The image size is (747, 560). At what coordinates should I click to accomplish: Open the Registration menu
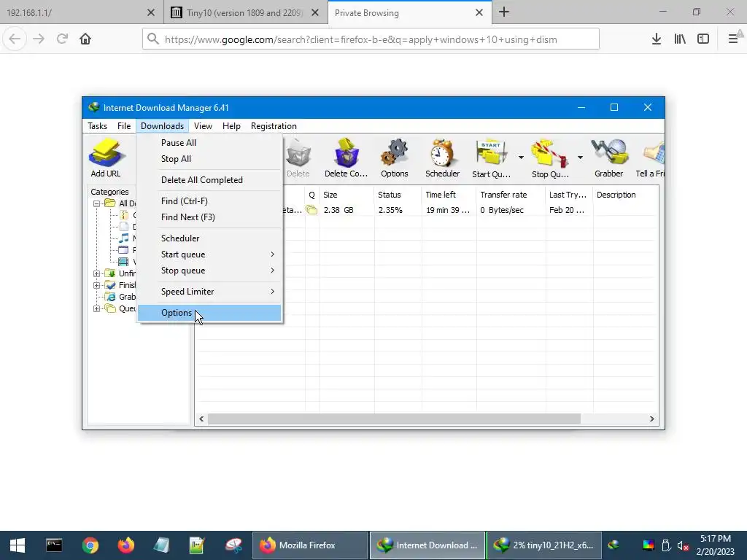(x=274, y=126)
